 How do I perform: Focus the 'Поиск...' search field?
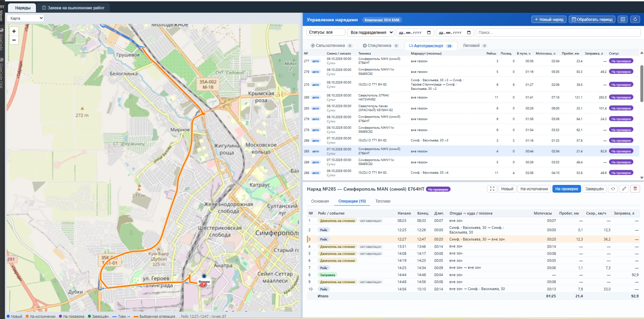coord(558,33)
